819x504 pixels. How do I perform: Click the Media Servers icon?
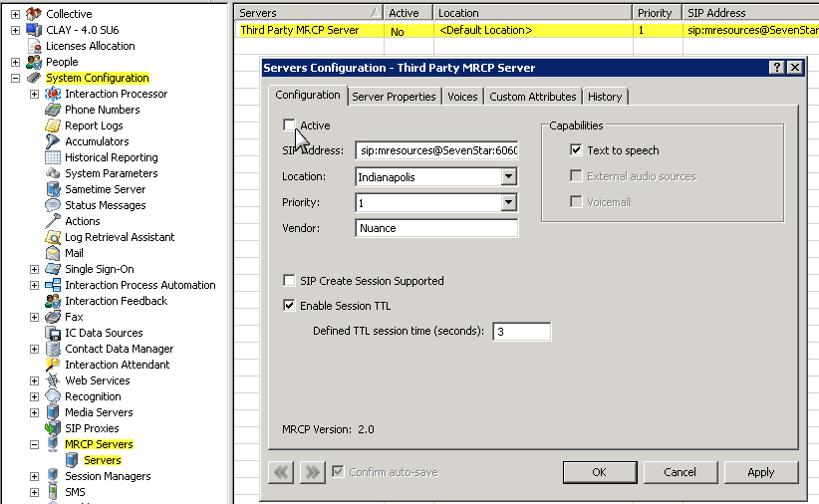(53, 412)
